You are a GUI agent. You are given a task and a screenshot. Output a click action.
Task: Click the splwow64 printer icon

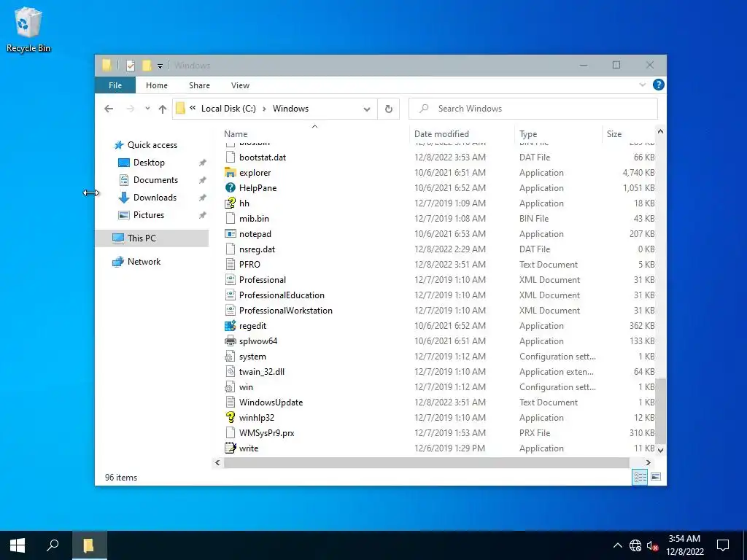230,341
